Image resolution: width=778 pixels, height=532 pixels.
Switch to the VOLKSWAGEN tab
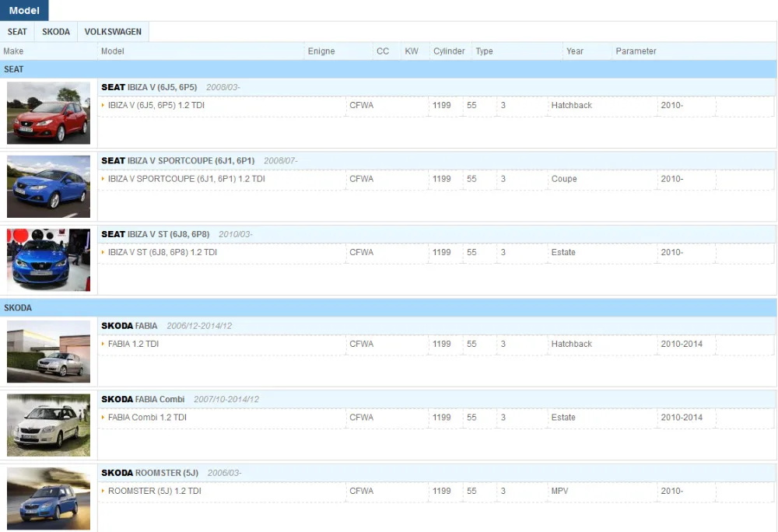coord(113,32)
